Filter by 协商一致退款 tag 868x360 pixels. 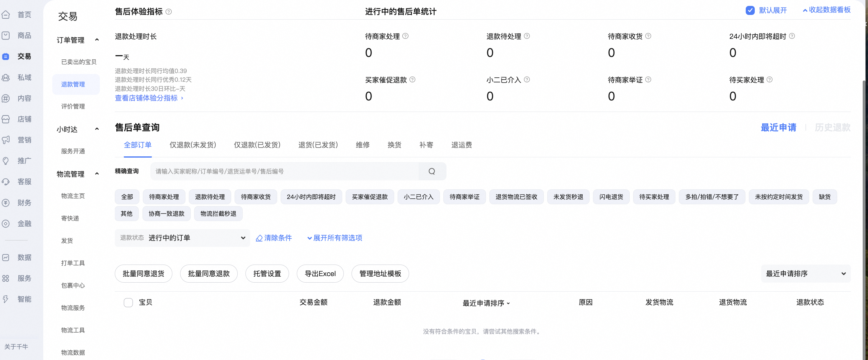pyautogui.click(x=166, y=214)
